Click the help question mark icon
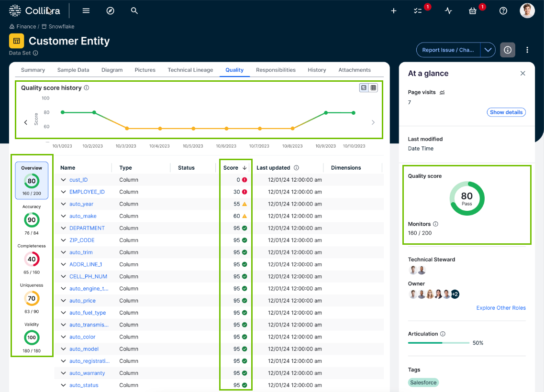 coord(503,11)
